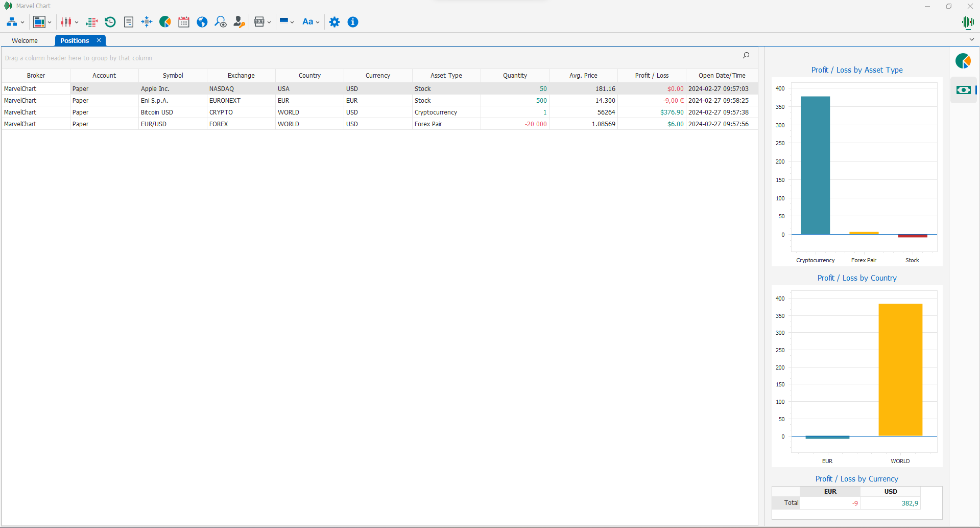
Task: Open a new candlestick chart
Action: point(66,22)
